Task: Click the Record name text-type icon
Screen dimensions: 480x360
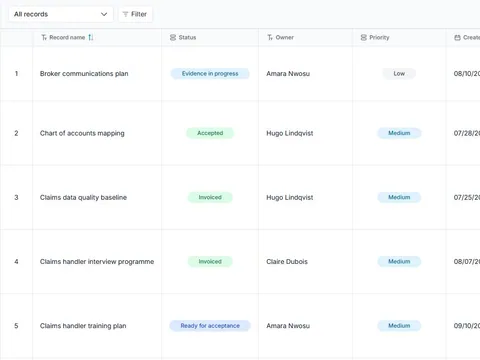Action: point(44,37)
